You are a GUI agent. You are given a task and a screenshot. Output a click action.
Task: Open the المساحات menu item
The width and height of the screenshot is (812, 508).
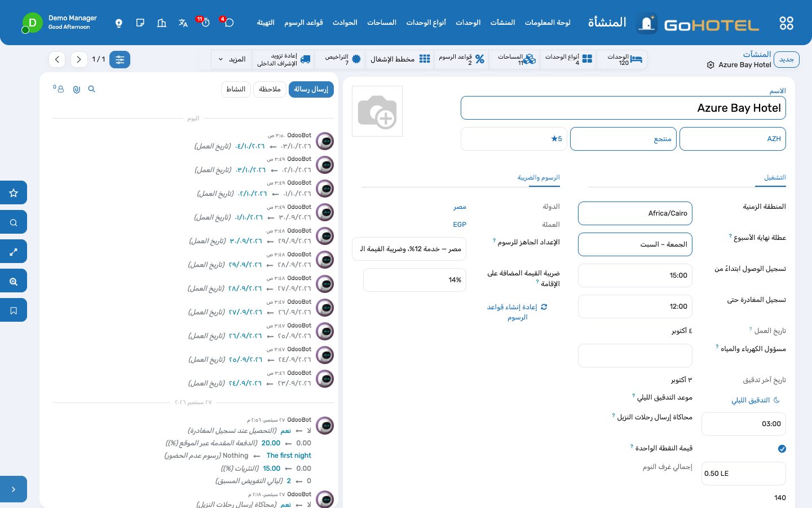click(382, 23)
